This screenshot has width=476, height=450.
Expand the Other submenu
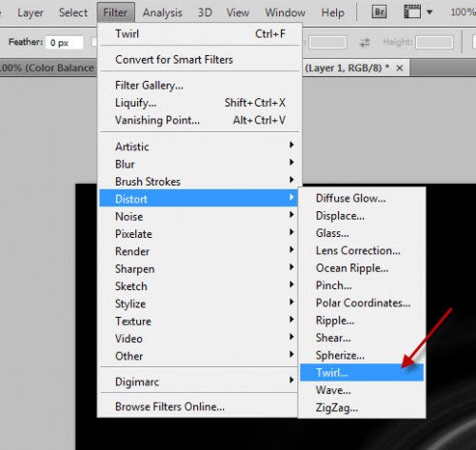pos(199,356)
